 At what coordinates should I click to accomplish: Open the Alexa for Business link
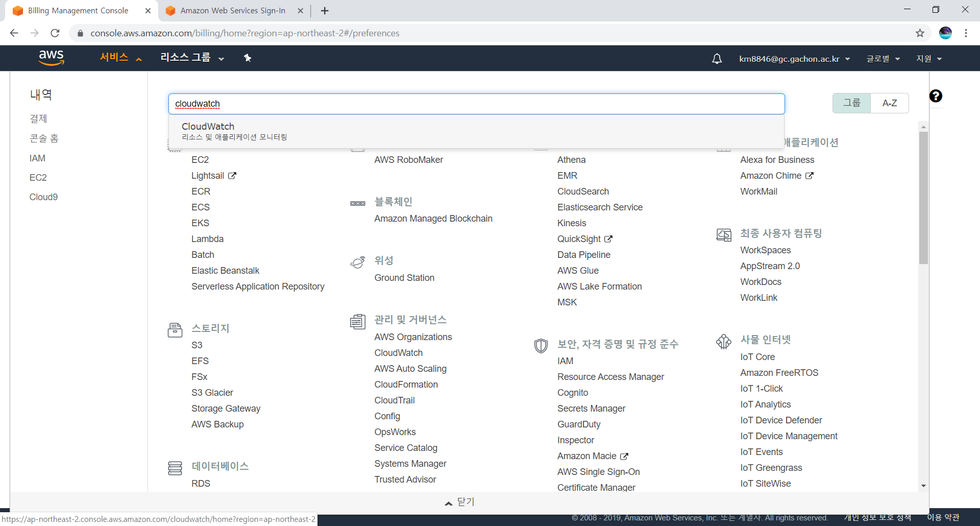click(x=777, y=160)
